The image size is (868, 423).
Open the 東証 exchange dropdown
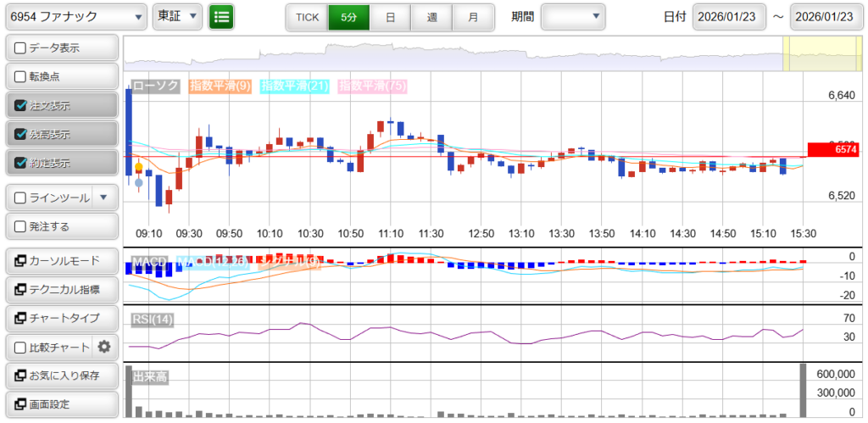[x=177, y=16]
